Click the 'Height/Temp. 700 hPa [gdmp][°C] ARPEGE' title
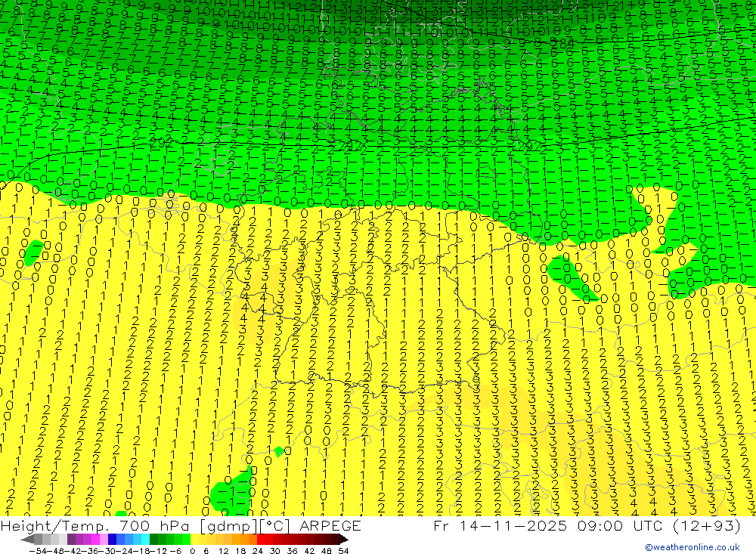The width and height of the screenshot is (756, 554). (x=181, y=525)
